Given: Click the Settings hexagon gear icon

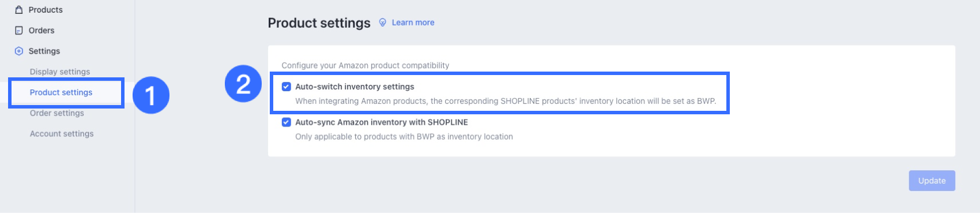Looking at the screenshot, I should (19, 51).
